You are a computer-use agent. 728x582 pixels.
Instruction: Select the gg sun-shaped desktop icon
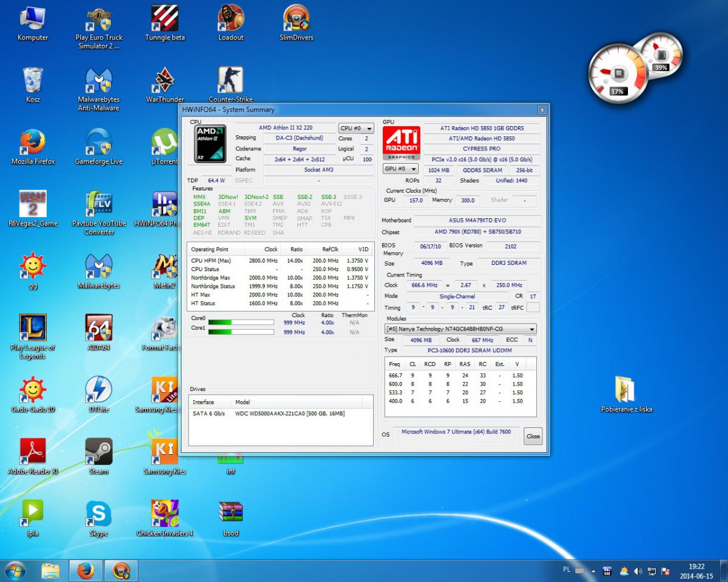tap(33, 272)
